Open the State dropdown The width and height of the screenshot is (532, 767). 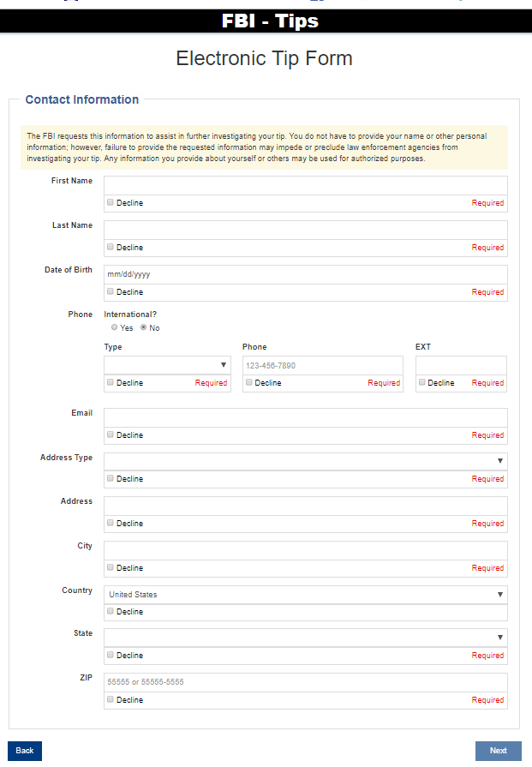pyautogui.click(x=306, y=638)
